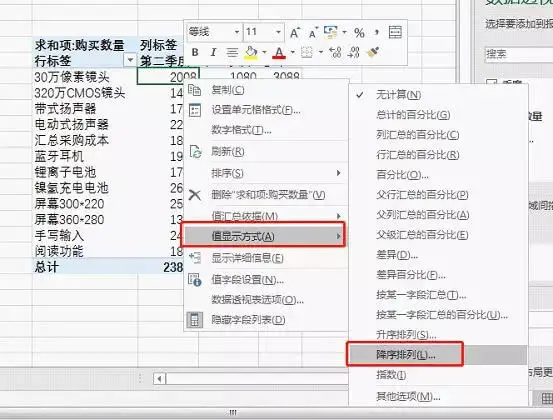Select 指数(I) option
The height and width of the screenshot is (420, 553).
point(438,375)
